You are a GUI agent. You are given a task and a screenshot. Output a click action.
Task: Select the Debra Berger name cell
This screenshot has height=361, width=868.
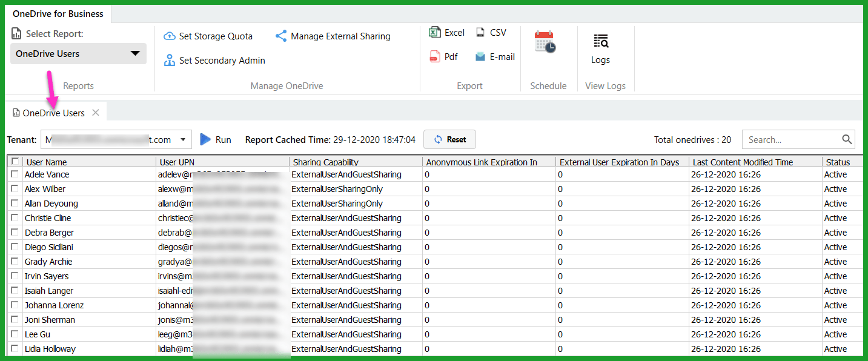point(89,233)
